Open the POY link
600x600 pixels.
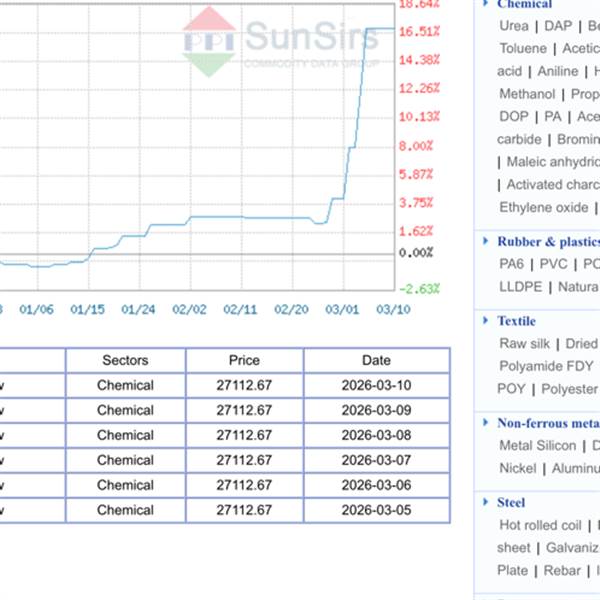click(511, 389)
